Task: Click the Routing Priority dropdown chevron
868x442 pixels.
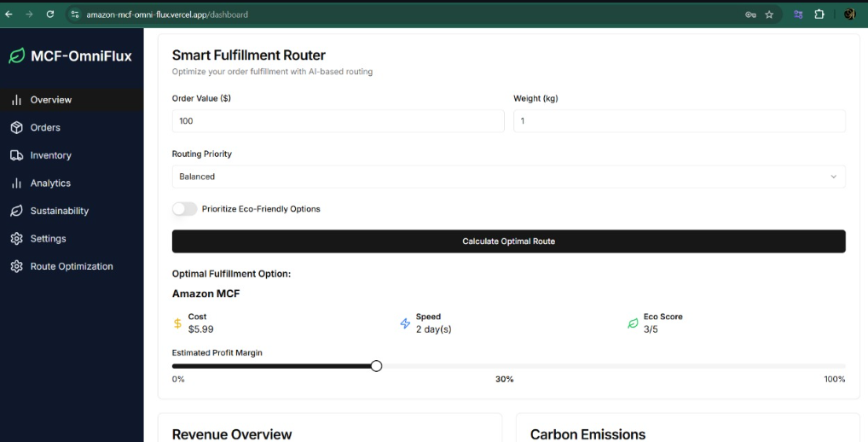Action: (x=833, y=177)
